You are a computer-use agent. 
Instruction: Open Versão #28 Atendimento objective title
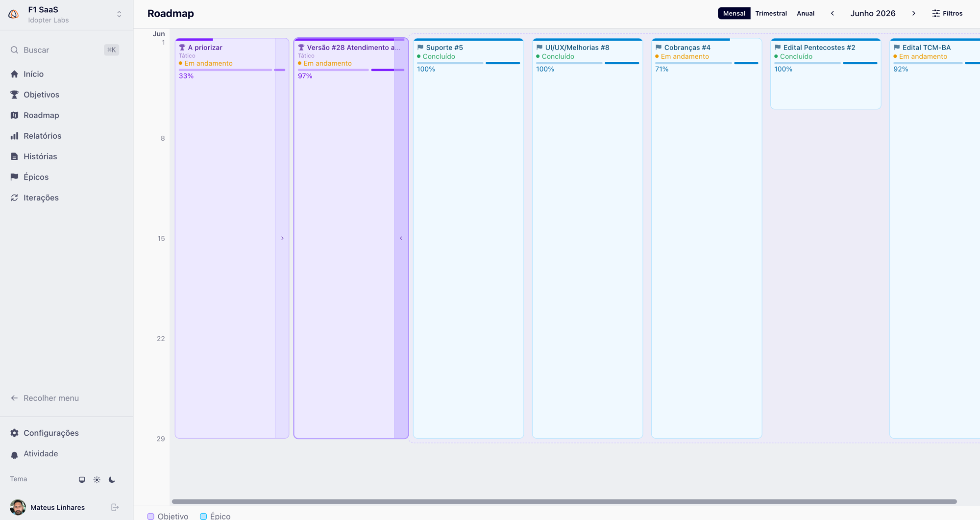tap(354, 48)
